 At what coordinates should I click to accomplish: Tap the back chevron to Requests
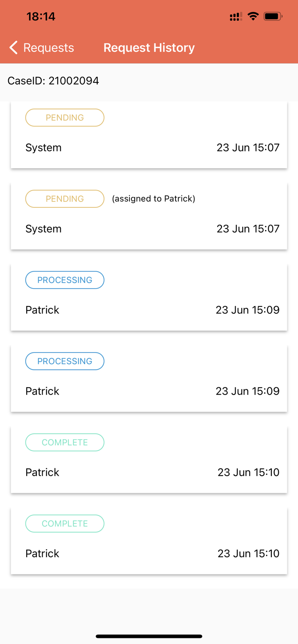pos(13,48)
